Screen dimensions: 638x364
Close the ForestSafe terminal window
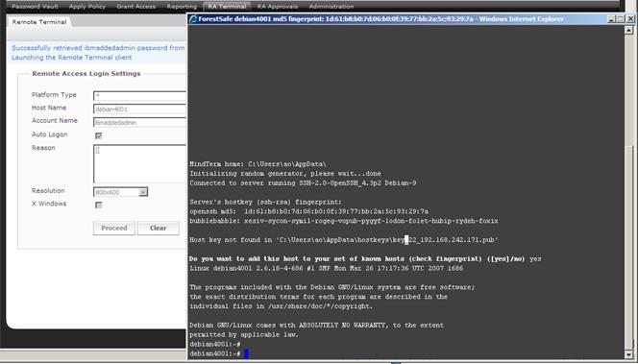(x=630, y=19)
